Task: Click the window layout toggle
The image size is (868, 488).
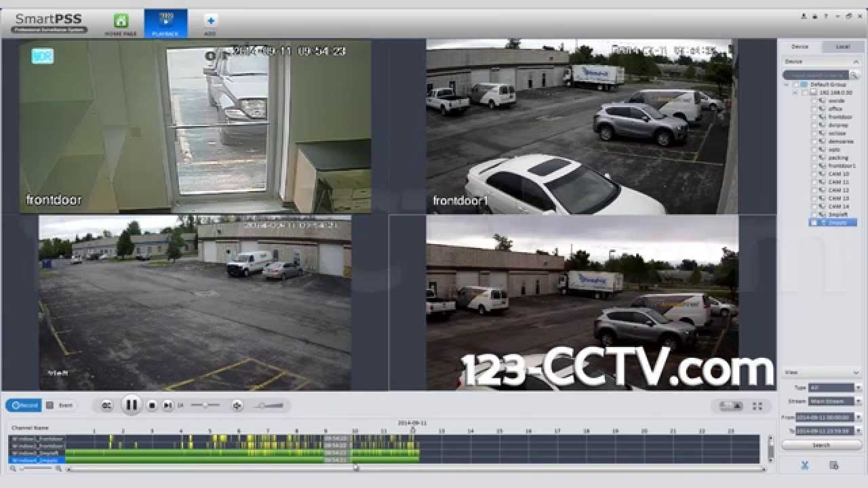Action: click(x=731, y=406)
